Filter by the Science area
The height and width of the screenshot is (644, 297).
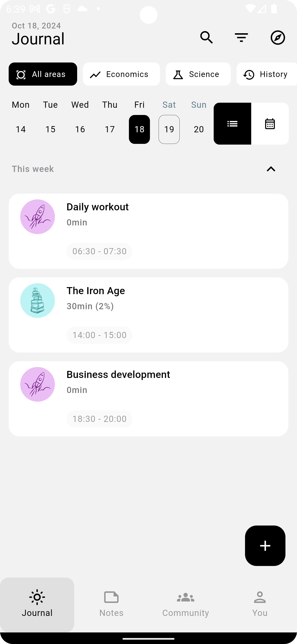(x=198, y=74)
